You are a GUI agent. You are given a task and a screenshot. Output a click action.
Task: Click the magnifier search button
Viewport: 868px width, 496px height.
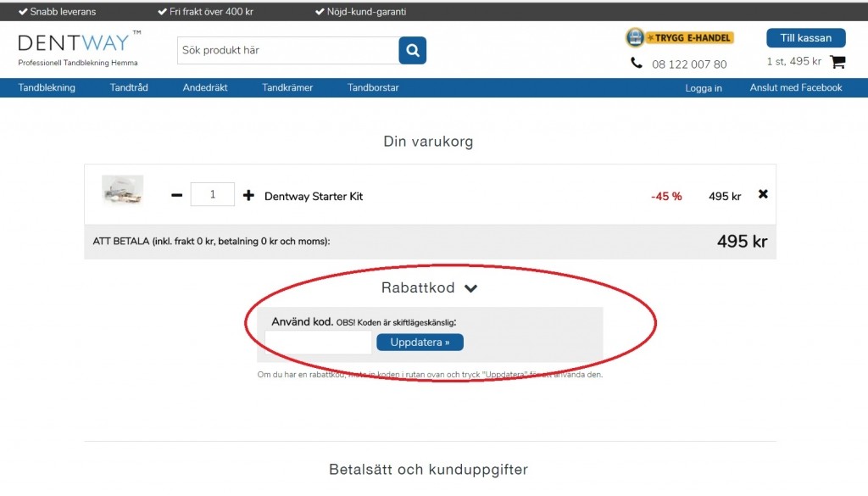413,50
